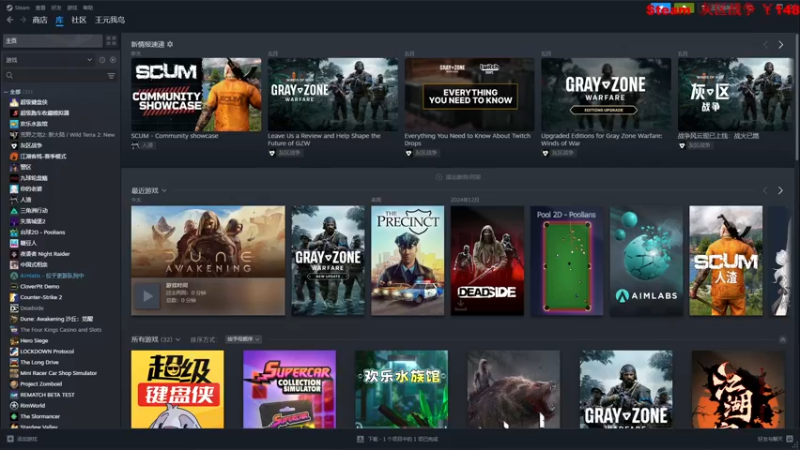Open the 超级键盘侠 game cover
This screenshot has height=450, width=800.
pyautogui.click(x=178, y=389)
